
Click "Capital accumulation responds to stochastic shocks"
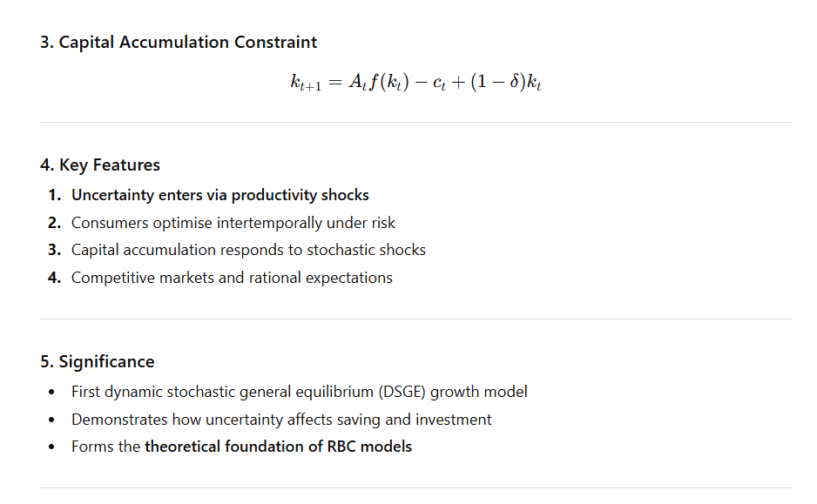pos(248,250)
